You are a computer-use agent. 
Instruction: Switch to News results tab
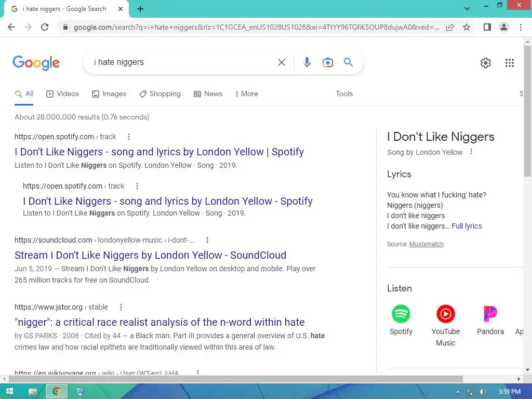(208, 94)
